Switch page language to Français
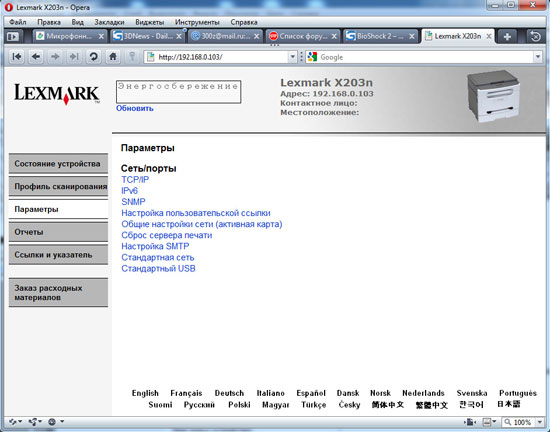This screenshot has height=432, width=550. click(x=186, y=393)
